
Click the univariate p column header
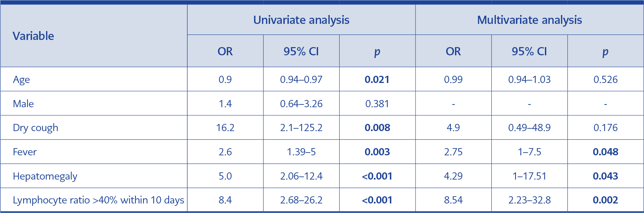point(377,52)
